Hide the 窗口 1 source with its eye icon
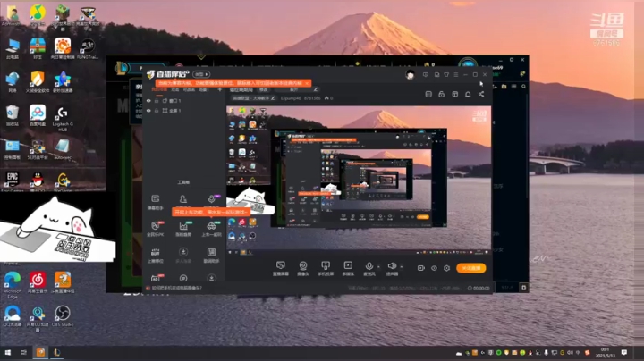 coord(148,100)
